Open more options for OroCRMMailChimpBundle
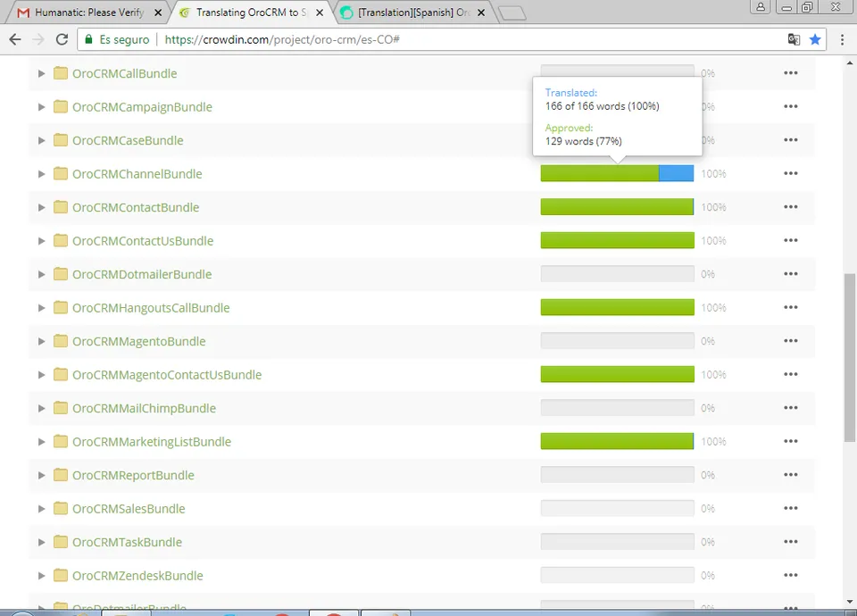Image resolution: width=857 pixels, height=616 pixels. (790, 408)
